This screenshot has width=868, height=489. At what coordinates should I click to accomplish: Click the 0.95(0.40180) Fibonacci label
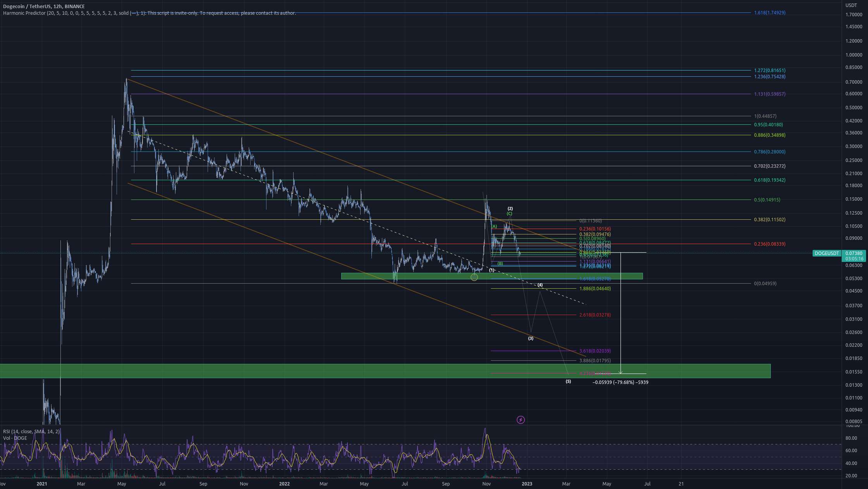click(768, 125)
